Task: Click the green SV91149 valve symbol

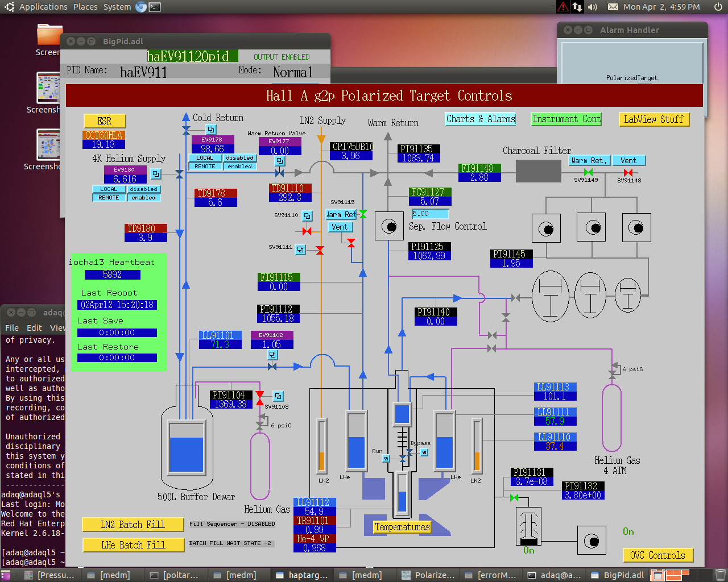Action: [x=588, y=172]
